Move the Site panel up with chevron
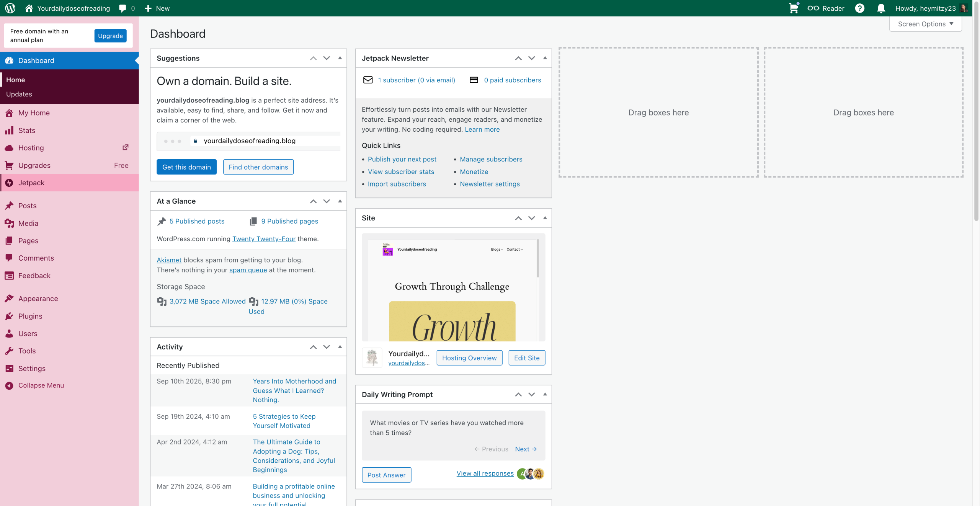Viewport: 980px width, 506px height. click(x=518, y=218)
